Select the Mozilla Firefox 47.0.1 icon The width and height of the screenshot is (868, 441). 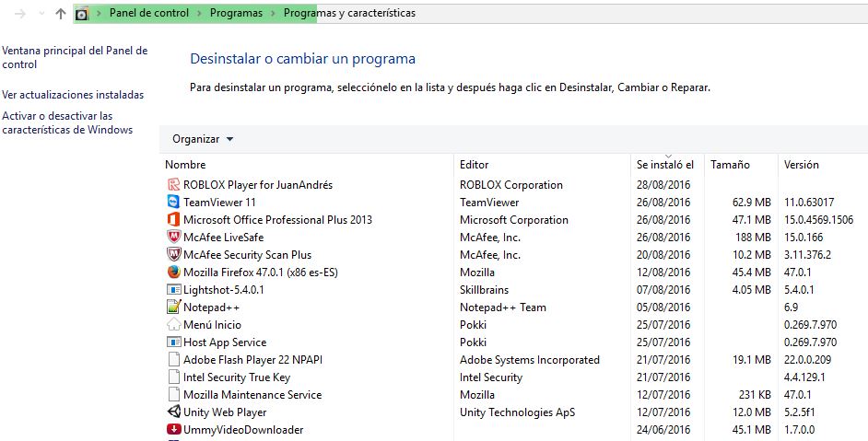pos(174,273)
